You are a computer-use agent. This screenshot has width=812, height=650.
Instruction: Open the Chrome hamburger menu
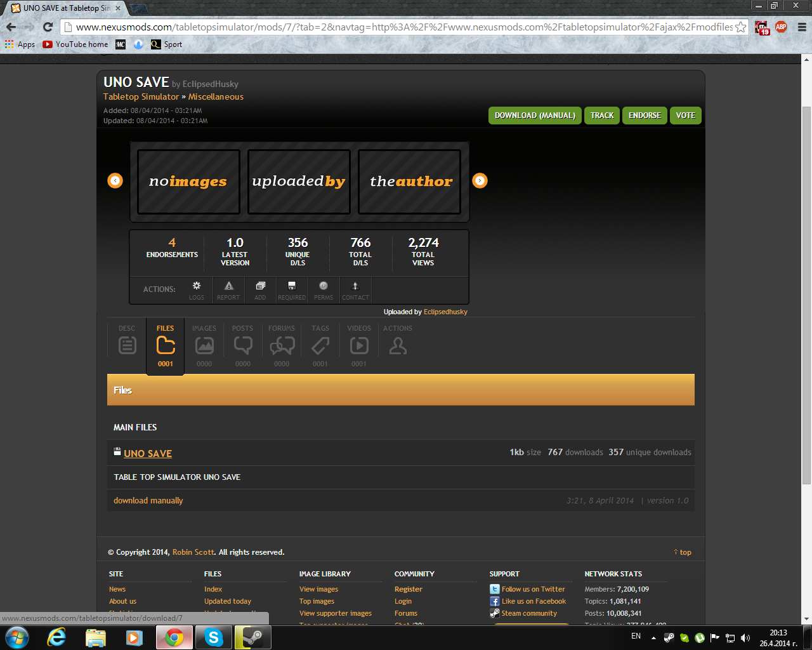[x=802, y=27]
